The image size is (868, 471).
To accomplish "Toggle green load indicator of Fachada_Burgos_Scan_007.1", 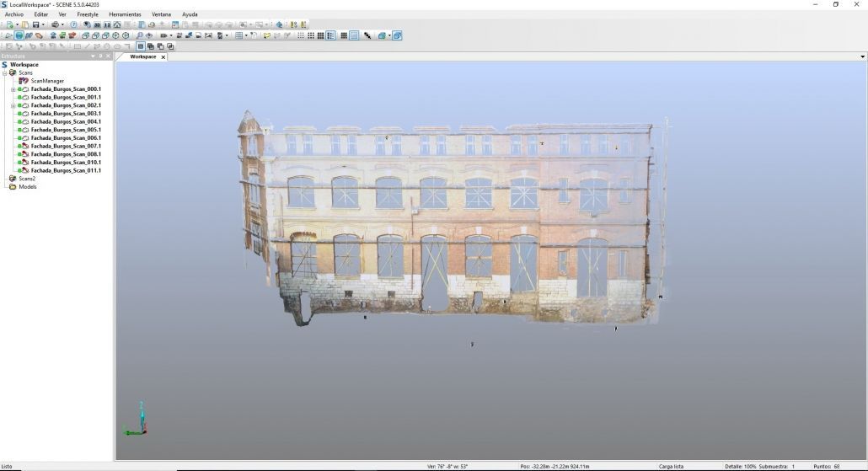I will click(20, 146).
